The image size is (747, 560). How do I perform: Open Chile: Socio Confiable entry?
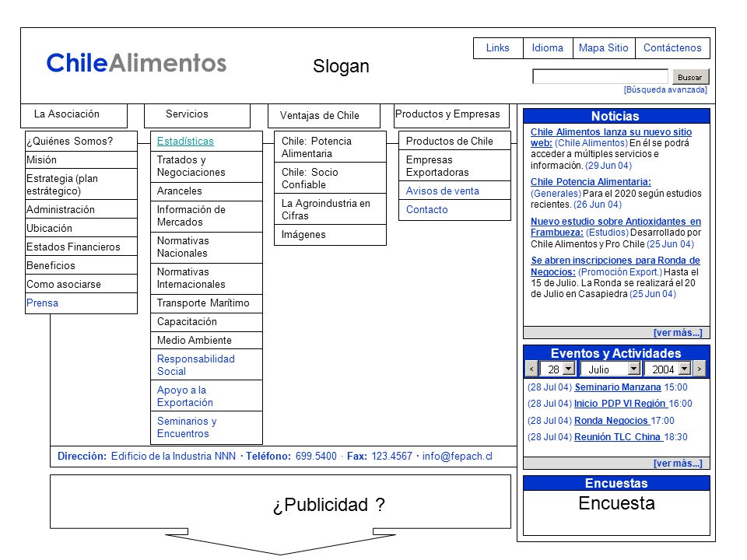330,178
